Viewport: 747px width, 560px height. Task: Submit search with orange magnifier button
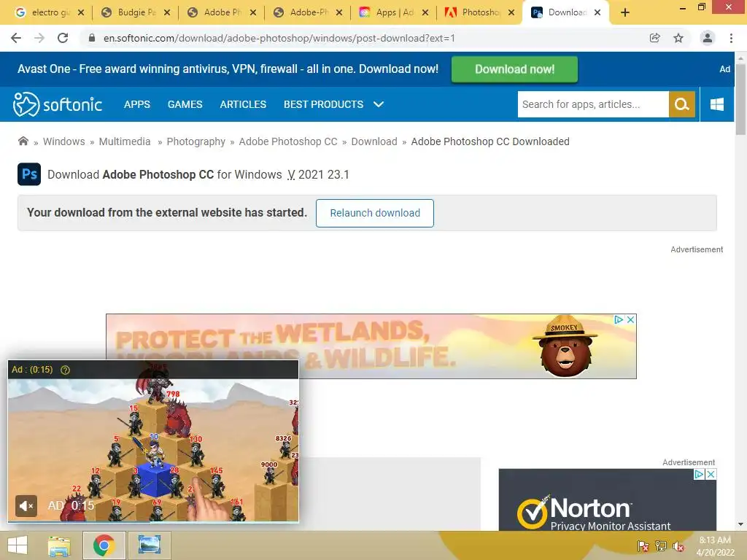click(682, 104)
